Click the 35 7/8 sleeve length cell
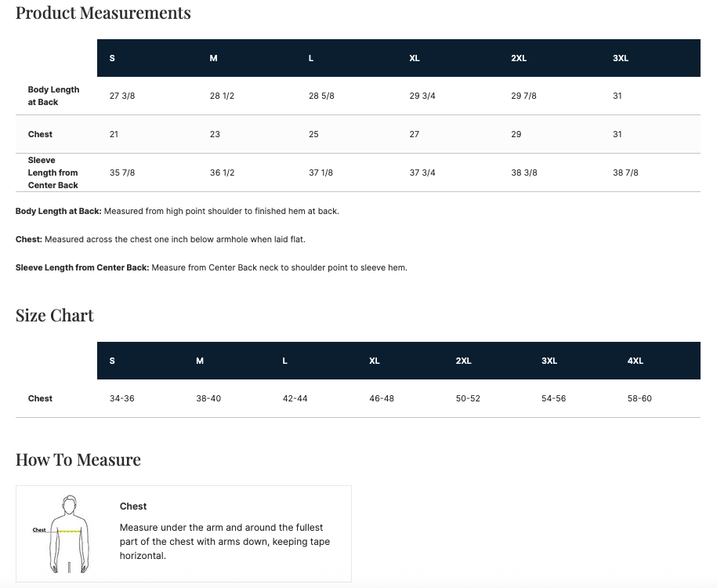This screenshot has width=717, height=588. (x=122, y=172)
